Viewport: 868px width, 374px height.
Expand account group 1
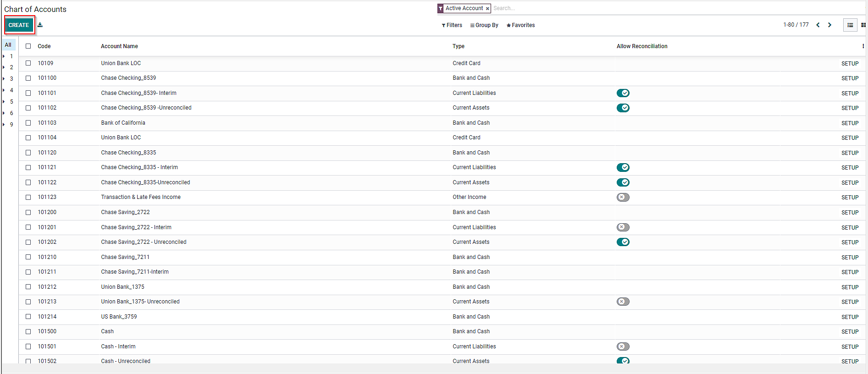[4, 56]
